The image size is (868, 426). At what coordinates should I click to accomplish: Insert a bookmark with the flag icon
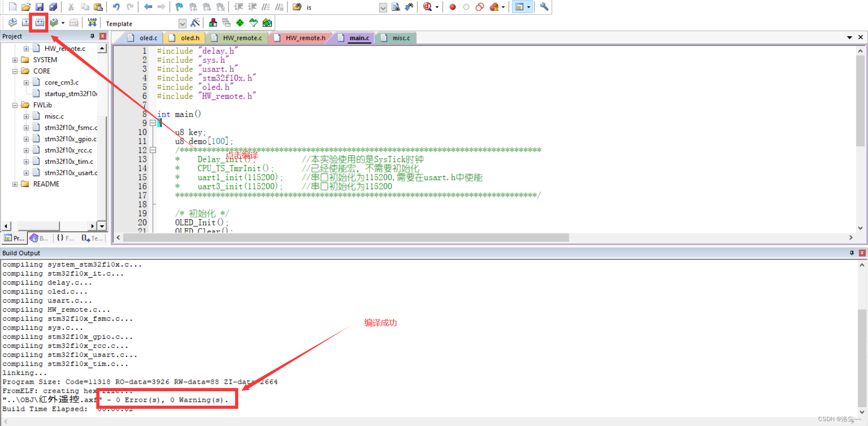[x=179, y=7]
